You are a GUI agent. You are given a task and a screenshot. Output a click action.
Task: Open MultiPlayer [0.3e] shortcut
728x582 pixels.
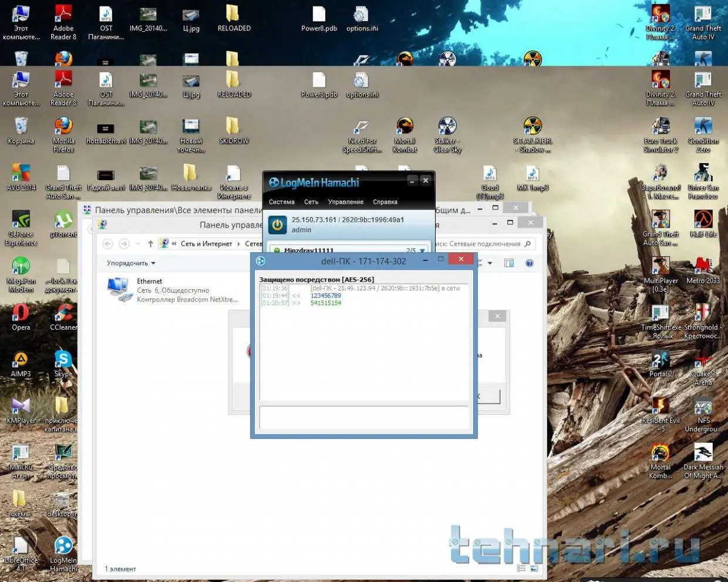tap(660, 275)
